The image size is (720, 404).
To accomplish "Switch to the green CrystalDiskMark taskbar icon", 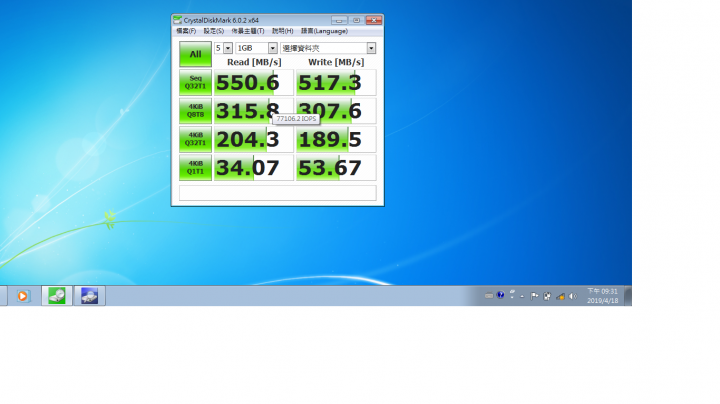I will pos(57,296).
